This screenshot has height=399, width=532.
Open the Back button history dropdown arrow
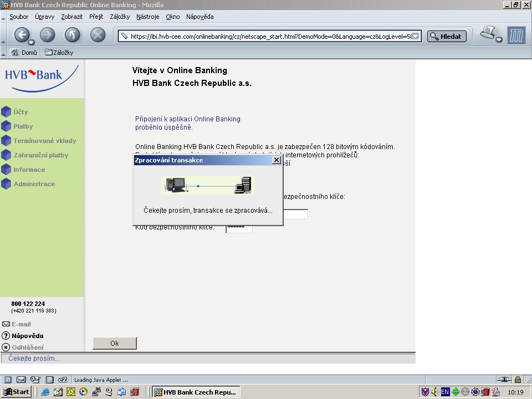(x=31, y=43)
